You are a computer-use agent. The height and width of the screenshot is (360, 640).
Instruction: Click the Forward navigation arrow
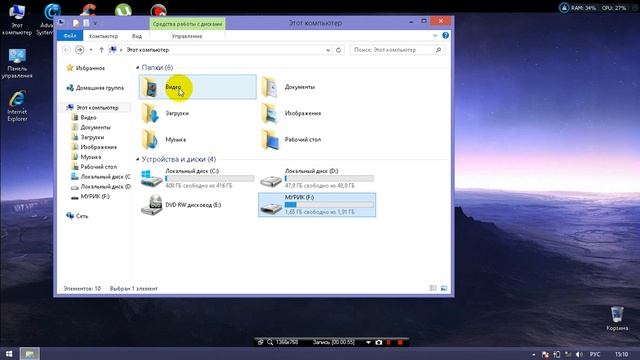80,50
